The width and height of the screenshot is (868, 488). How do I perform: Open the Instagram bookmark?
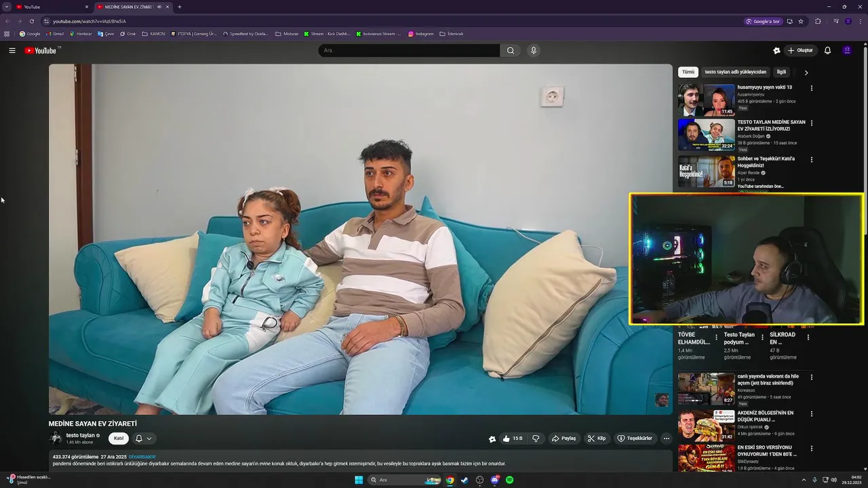(421, 34)
